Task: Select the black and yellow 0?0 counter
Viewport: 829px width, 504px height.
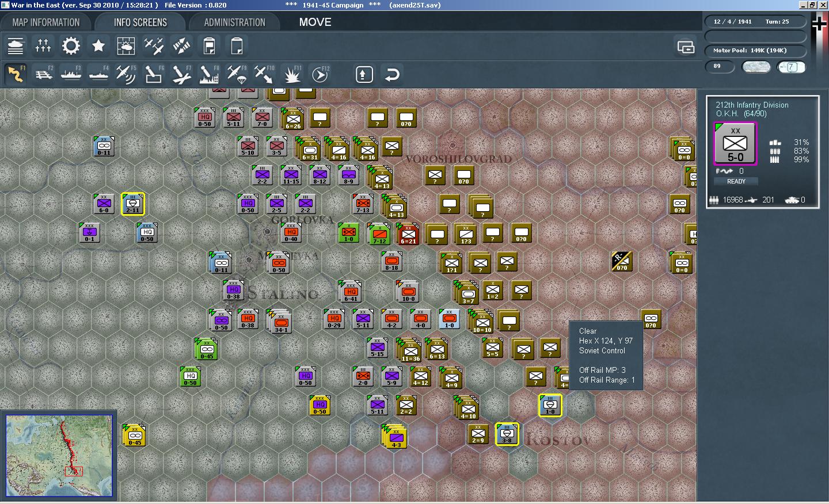Action: 622,261
